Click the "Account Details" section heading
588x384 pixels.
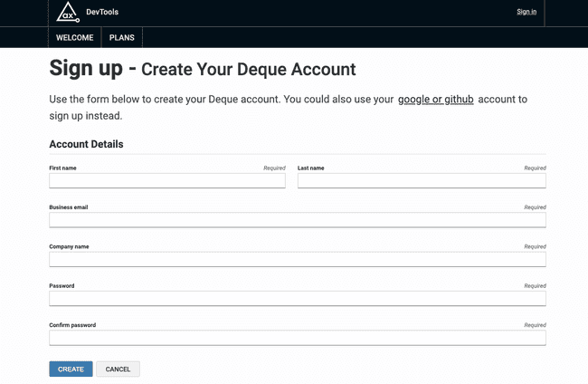86,144
